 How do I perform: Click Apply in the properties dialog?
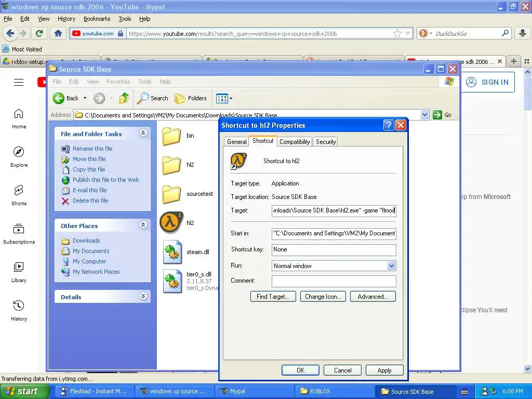384,370
